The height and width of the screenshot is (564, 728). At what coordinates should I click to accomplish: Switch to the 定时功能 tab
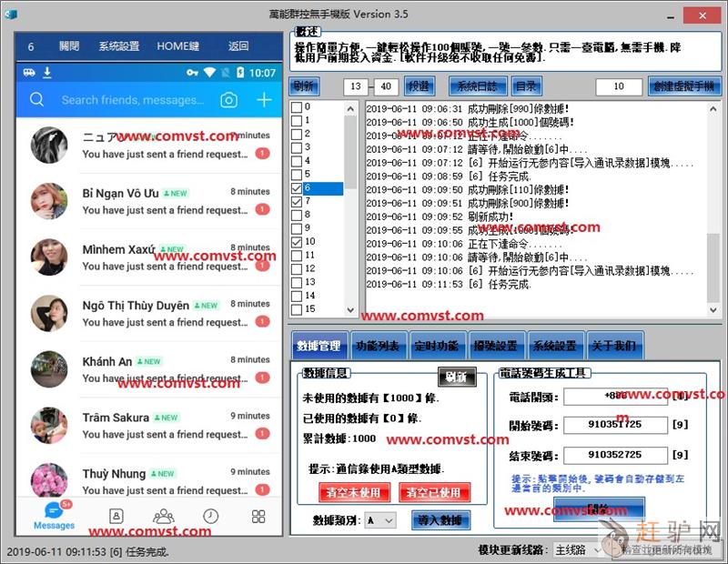tap(434, 346)
